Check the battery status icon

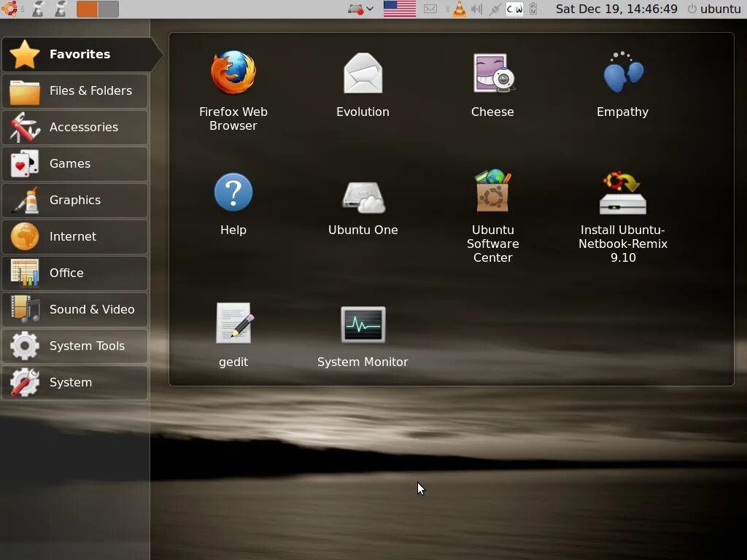click(x=533, y=9)
